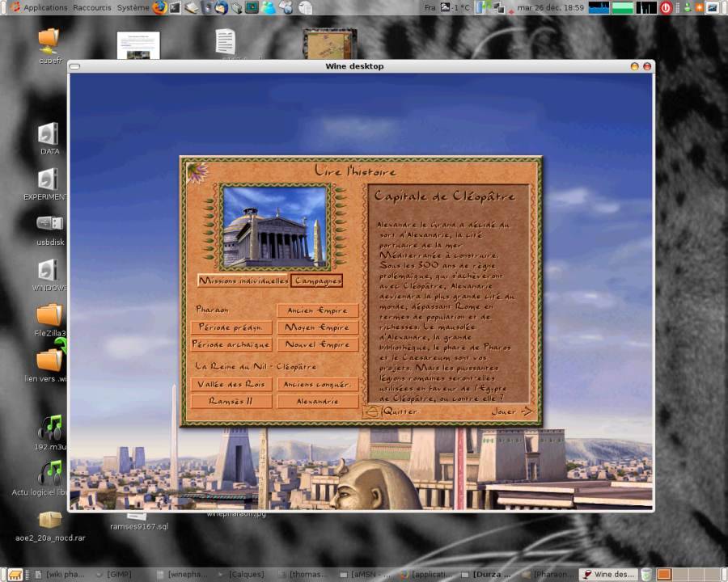Click the Quitter back arrow icon

[372, 411]
